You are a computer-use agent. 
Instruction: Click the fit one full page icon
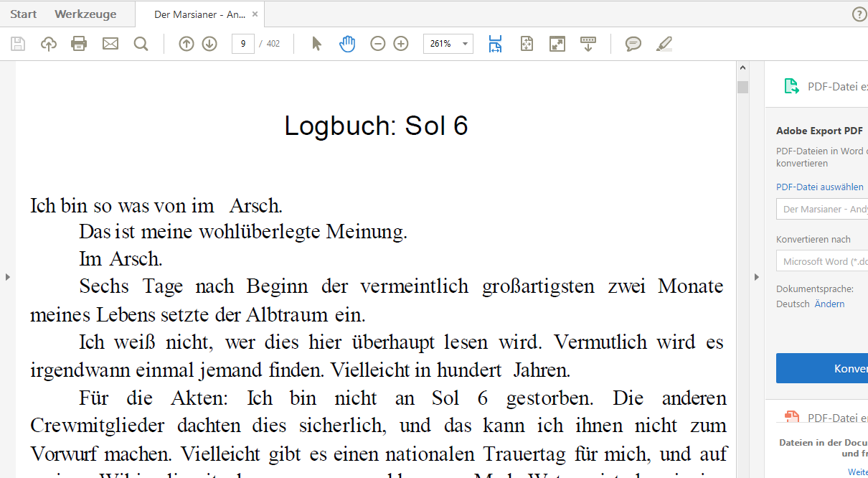[527, 44]
